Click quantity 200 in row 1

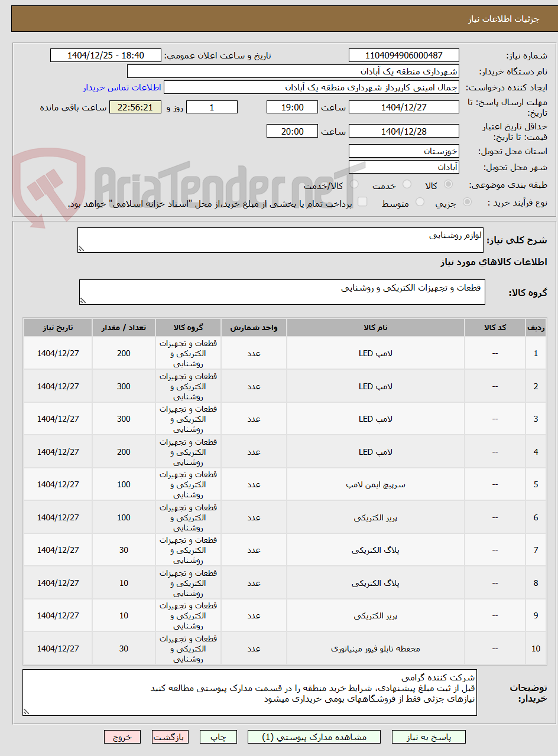click(124, 354)
